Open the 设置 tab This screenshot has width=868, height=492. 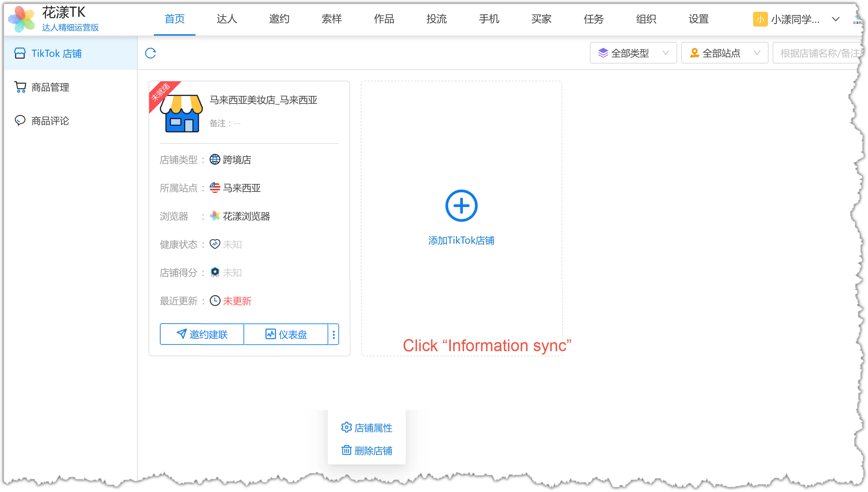698,19
